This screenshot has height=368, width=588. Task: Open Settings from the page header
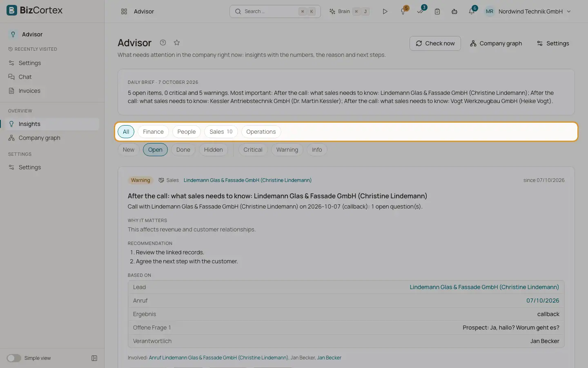click(x=553, y=43)
